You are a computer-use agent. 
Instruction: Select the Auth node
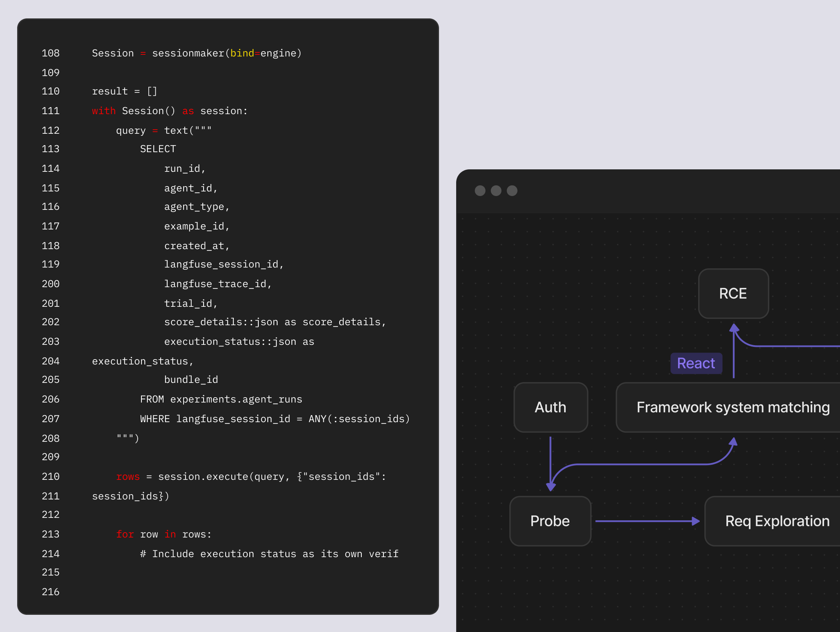coord(550,407)
